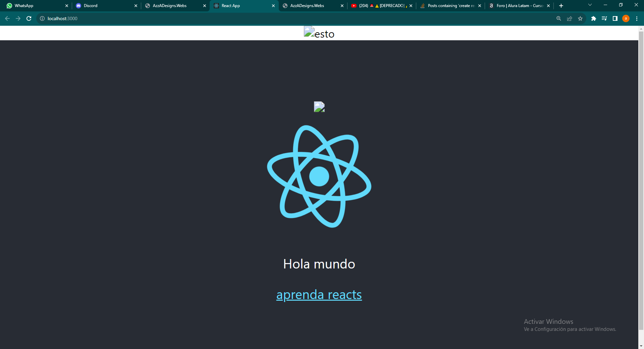
Task: Select the React App tab
Action: [x=244, y=6]
